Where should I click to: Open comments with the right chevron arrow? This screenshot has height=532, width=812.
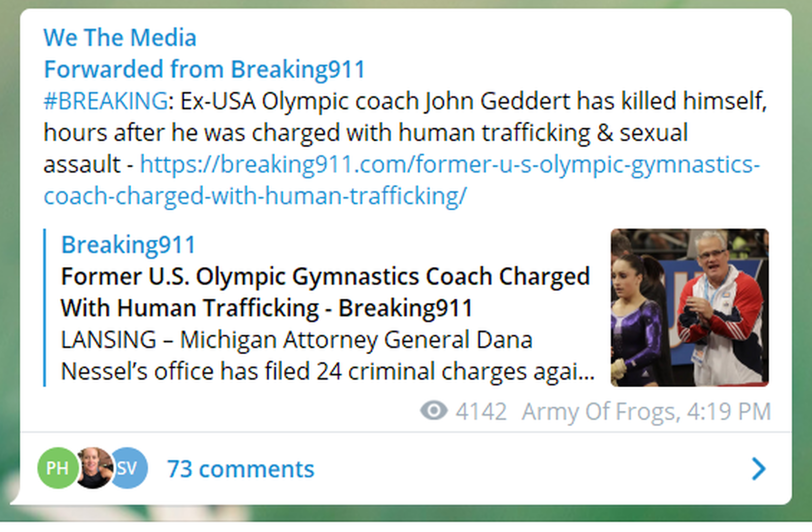pos(758,468)
